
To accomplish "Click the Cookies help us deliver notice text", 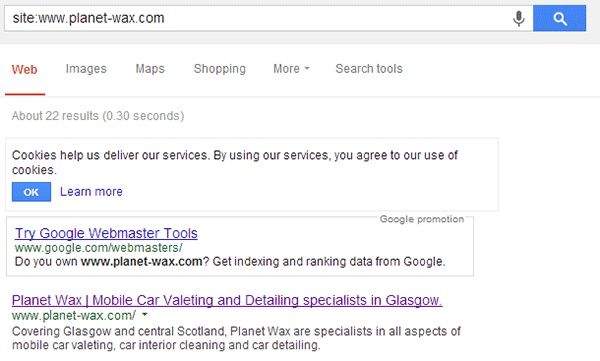I will click(x=235, y=162).
